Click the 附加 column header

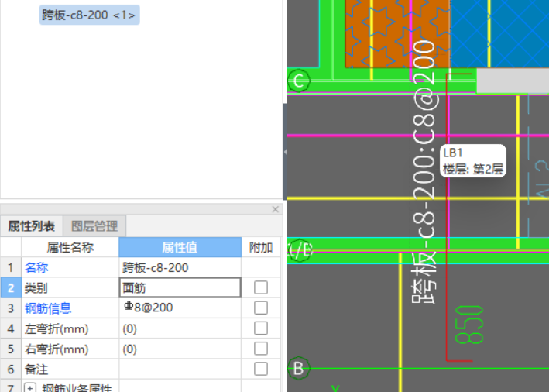(x=261, y=247)
